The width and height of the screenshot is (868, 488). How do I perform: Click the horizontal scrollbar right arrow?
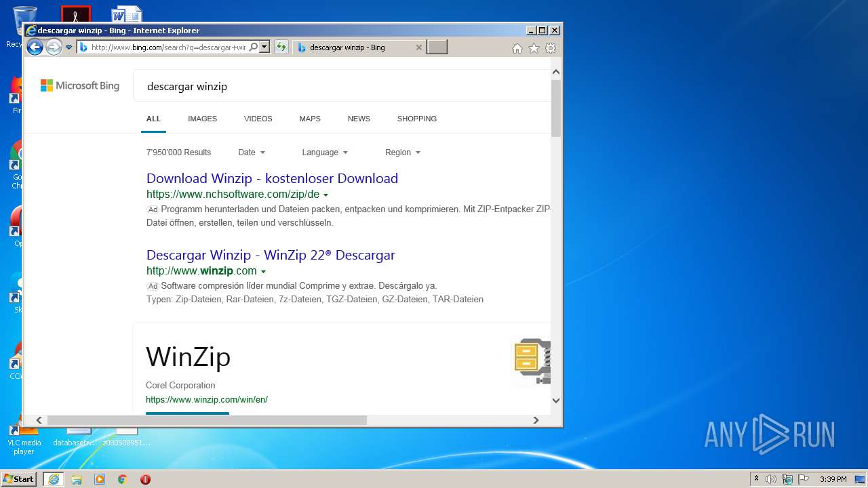[x=536, y=420]
